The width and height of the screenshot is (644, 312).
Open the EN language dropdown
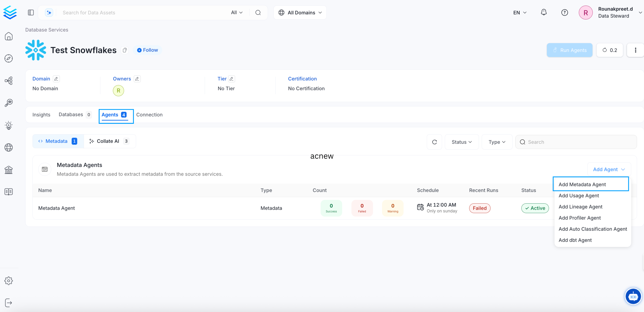click(519, 12)
